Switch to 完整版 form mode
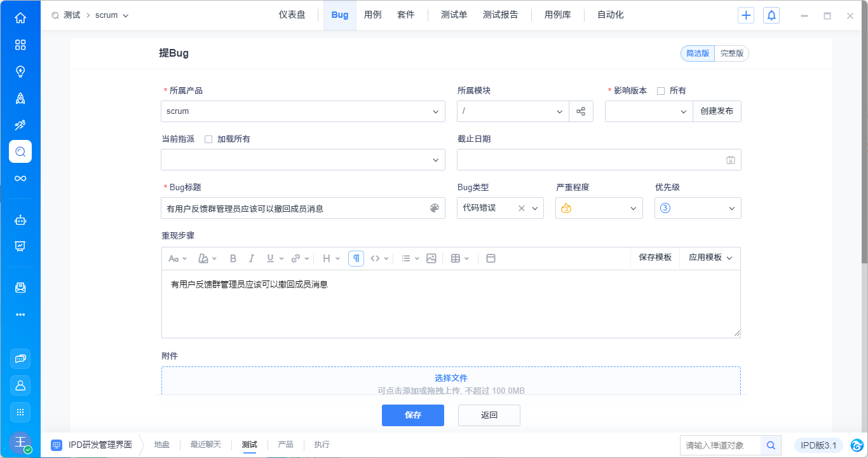The width and height of the screenshot is (868, 458). click(731, 53)
